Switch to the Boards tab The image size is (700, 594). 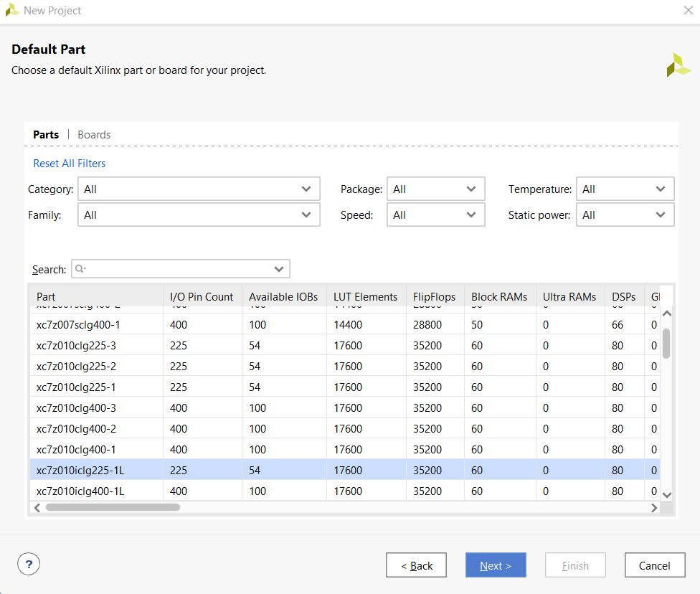[94, 135]
